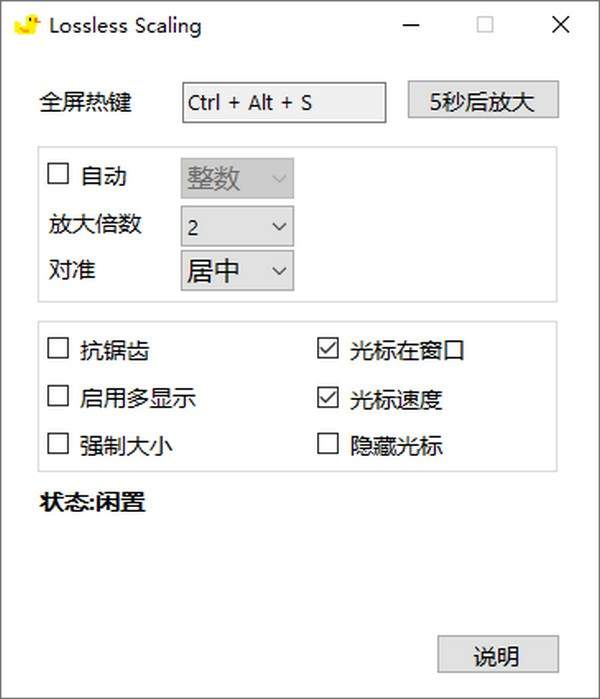Open the 对准 dropdown set to 居中

pyautogui.click(x=237, y=270)
